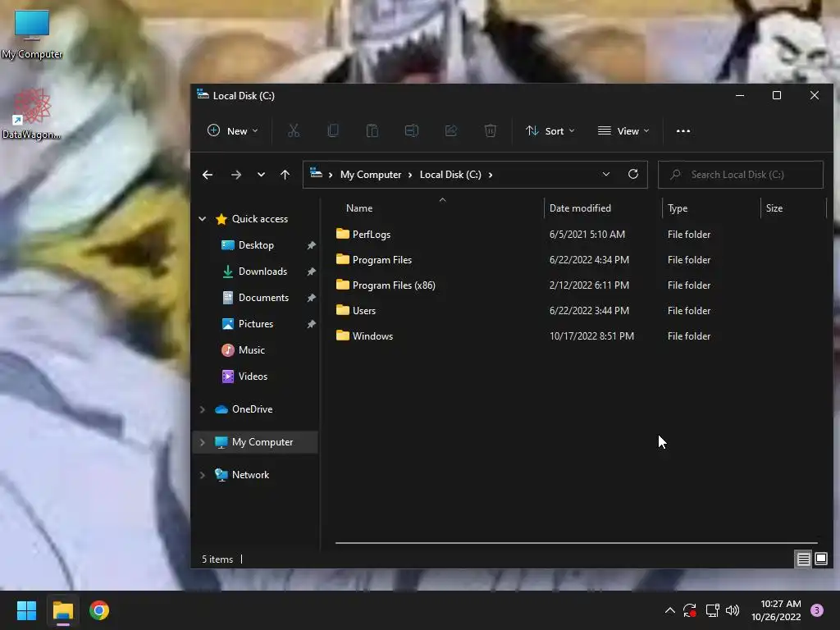Select Videos in navigation pane
The height and width of the screenshot is (630, 840).
(253, 377)
